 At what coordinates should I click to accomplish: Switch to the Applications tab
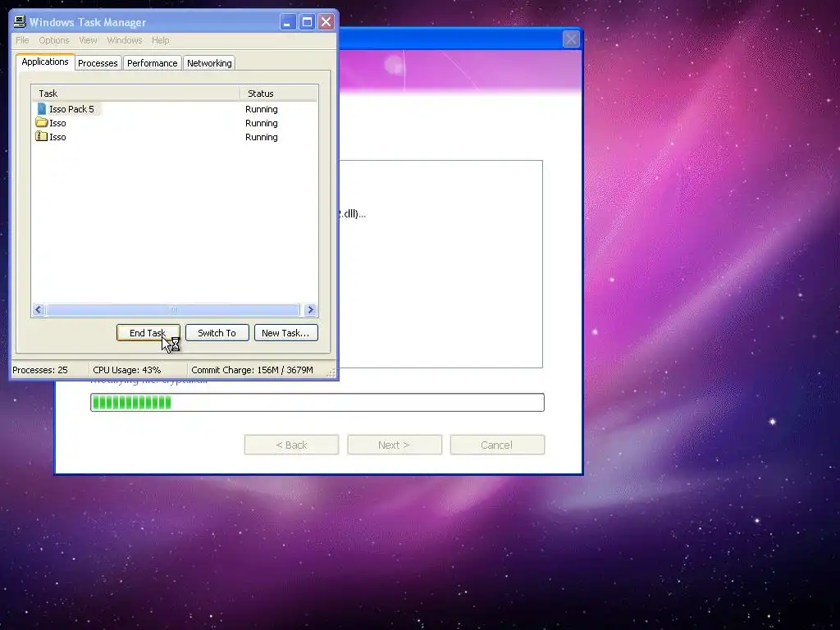coord(45,62)
